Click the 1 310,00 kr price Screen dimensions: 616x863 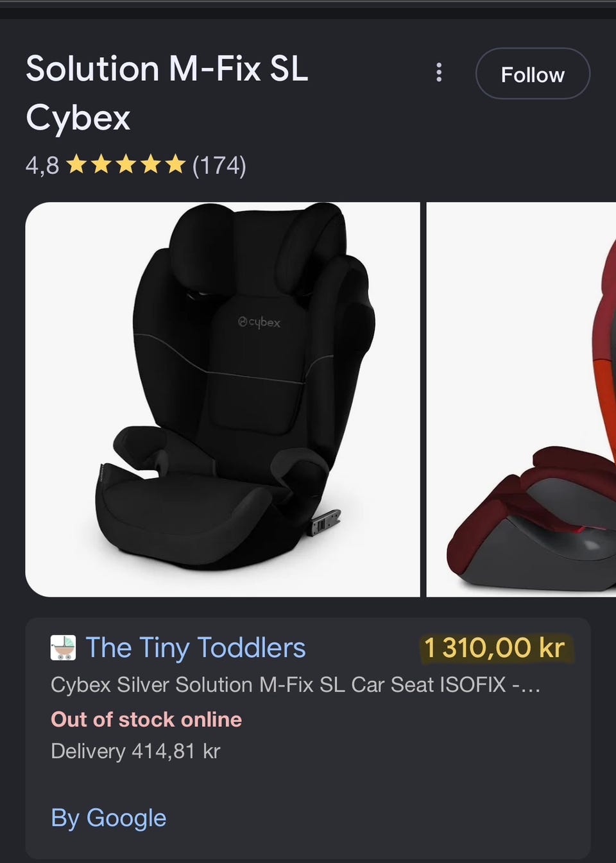click(x=495, y=648)
